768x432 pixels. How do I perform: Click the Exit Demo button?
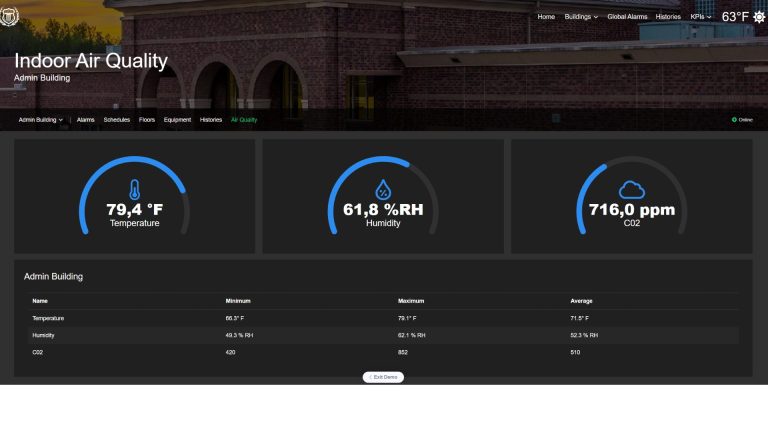[x=383, y=377]
